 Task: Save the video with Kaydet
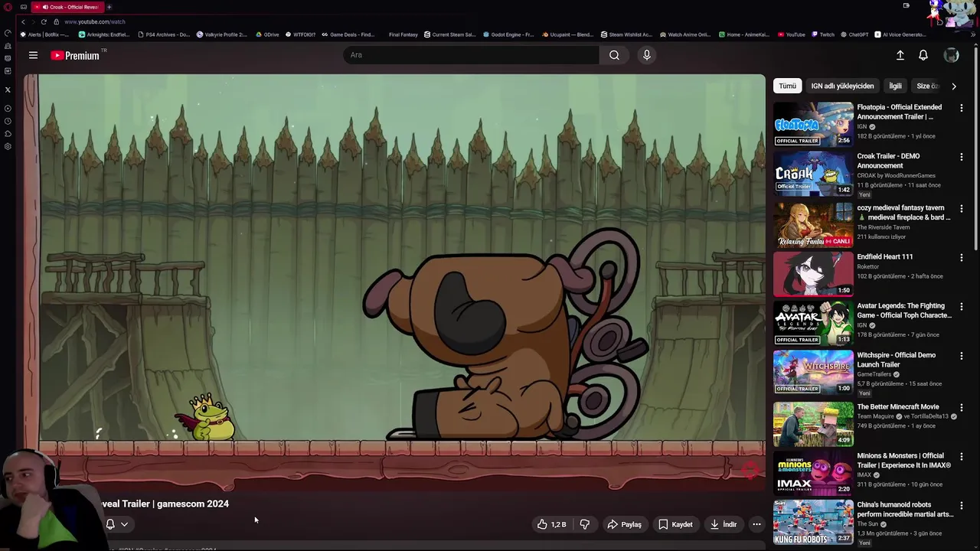[x=675, y=524]
